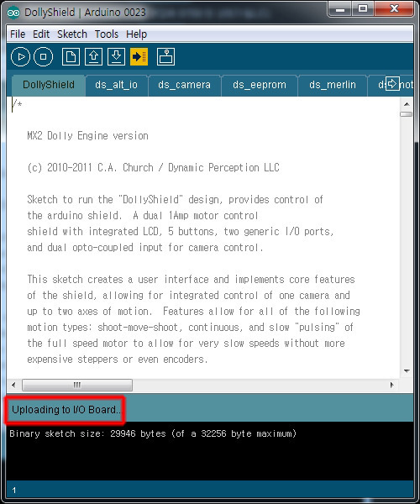Screen dimensions: 420x504
Task: Click the Stop toolbar icon
Action: click(44, 57)
